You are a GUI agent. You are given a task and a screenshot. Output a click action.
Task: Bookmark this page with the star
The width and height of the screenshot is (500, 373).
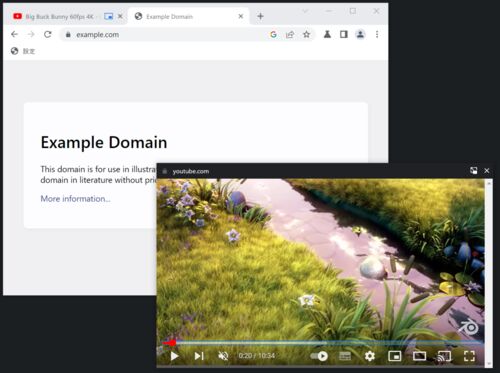306,34
